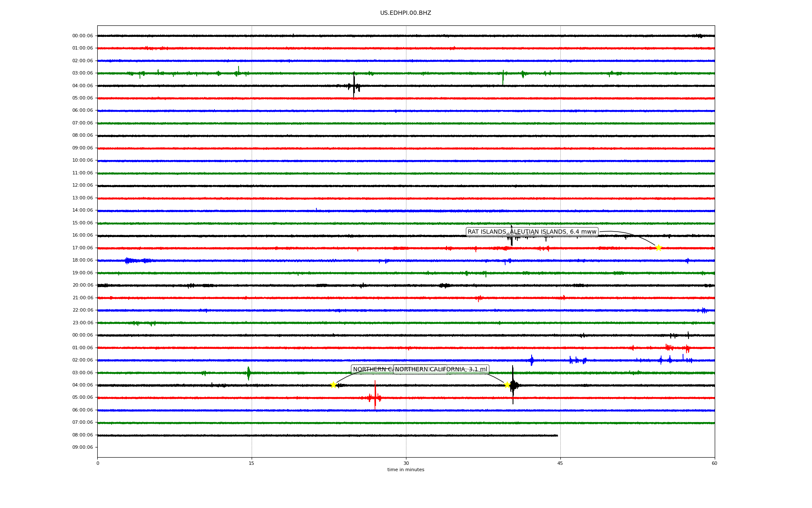
Task: Select the 16:00:06 row time label
Action: [82, 235]
